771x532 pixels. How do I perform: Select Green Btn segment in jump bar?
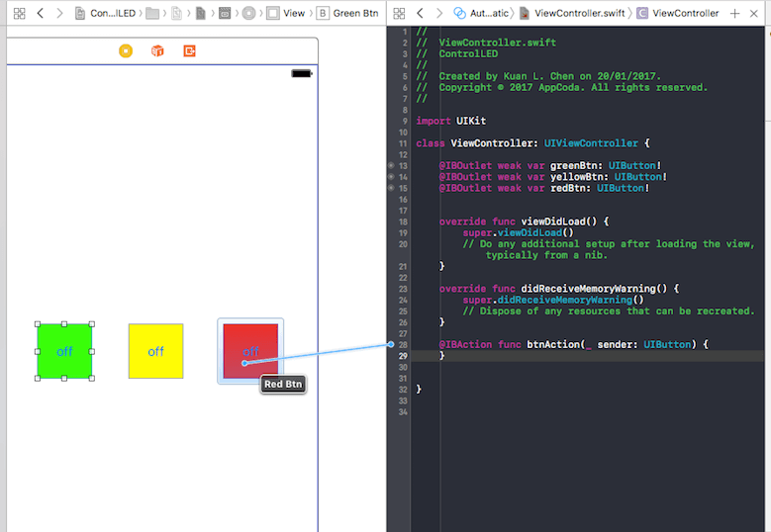point(347,13)
